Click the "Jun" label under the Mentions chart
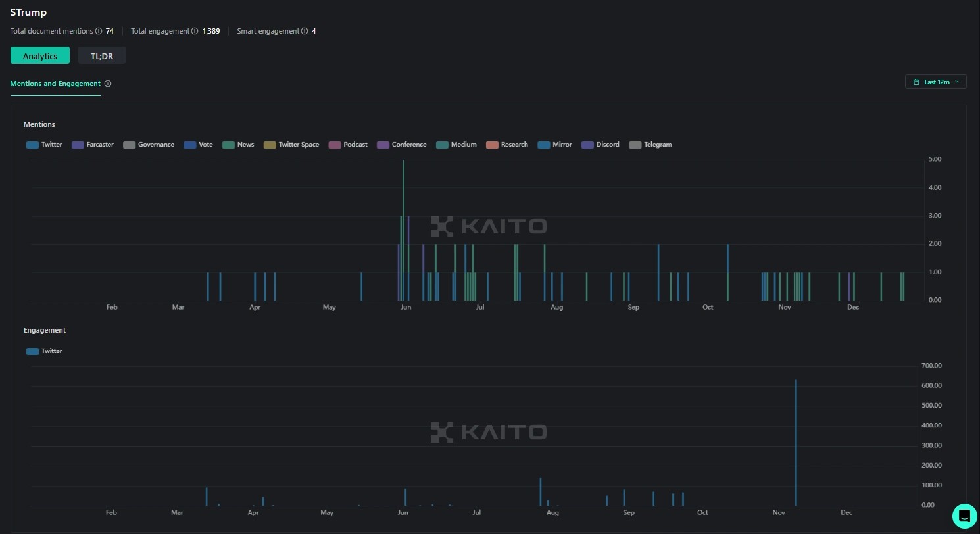The width and height of the screenshot is (980, 534). pyautogui.click(x=406, y=307)
